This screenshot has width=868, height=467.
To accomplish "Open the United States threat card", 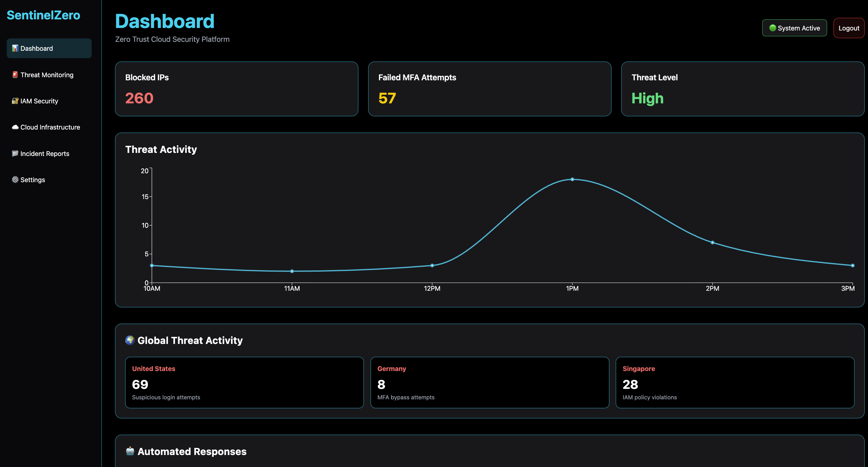I will coord(244,382).
